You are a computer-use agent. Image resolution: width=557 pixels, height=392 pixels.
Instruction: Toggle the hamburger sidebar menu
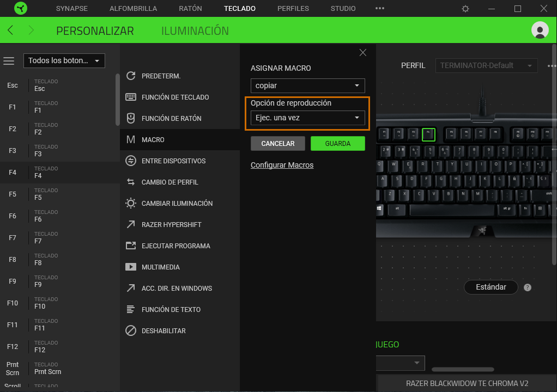pyautogui.click(x=9, y=61)
